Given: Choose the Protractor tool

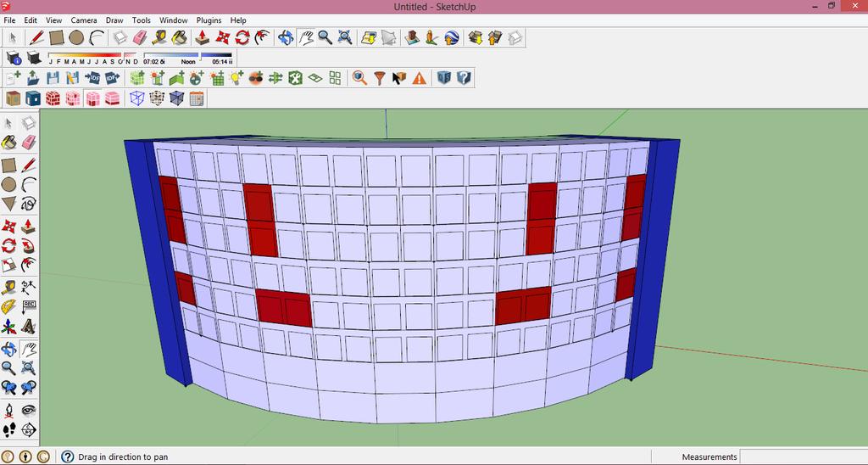Looking at the screenshot, I should (8, 306).
